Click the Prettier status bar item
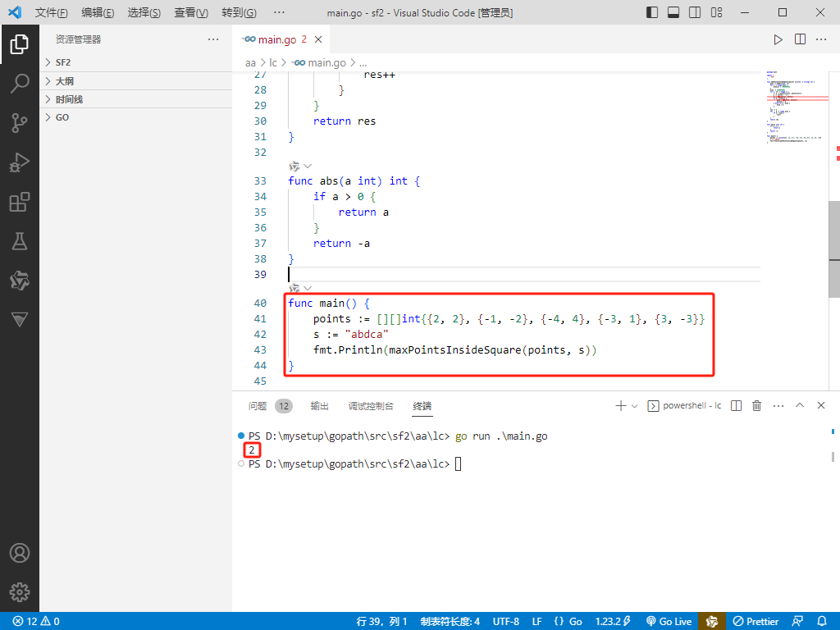This screenshot has width=840, height=630. tap(756, 622)
